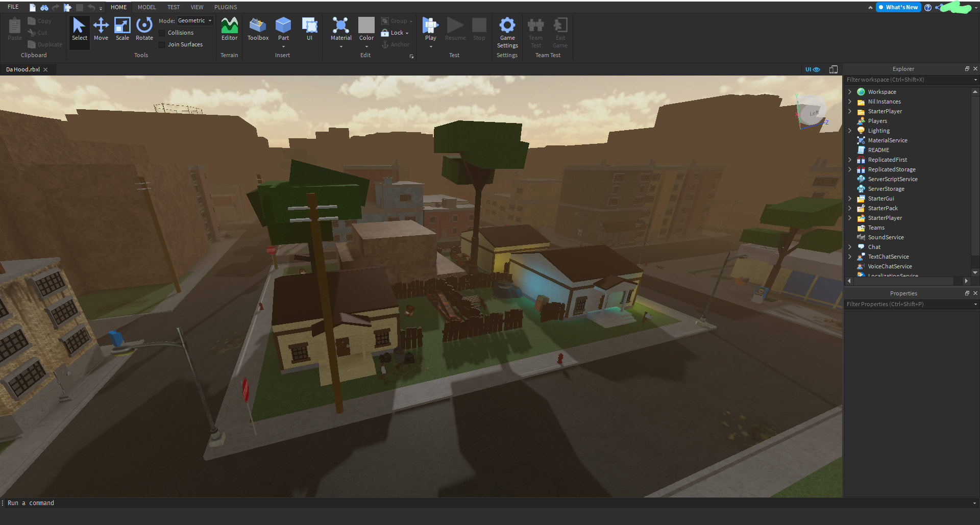Expand the Workspace tree node
Viewport: 980px width, 525px height.
click(850, 92)
